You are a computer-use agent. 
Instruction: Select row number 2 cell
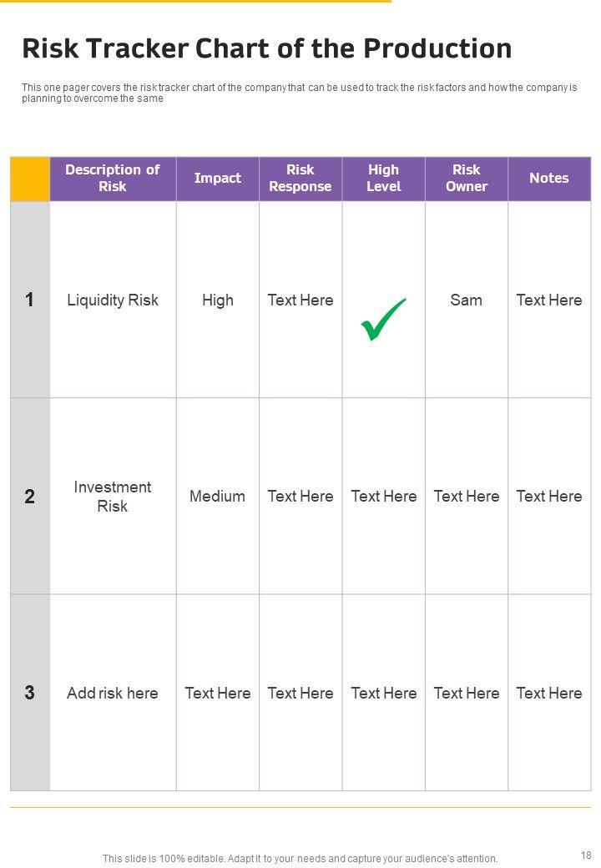click(x=30, y=497)
